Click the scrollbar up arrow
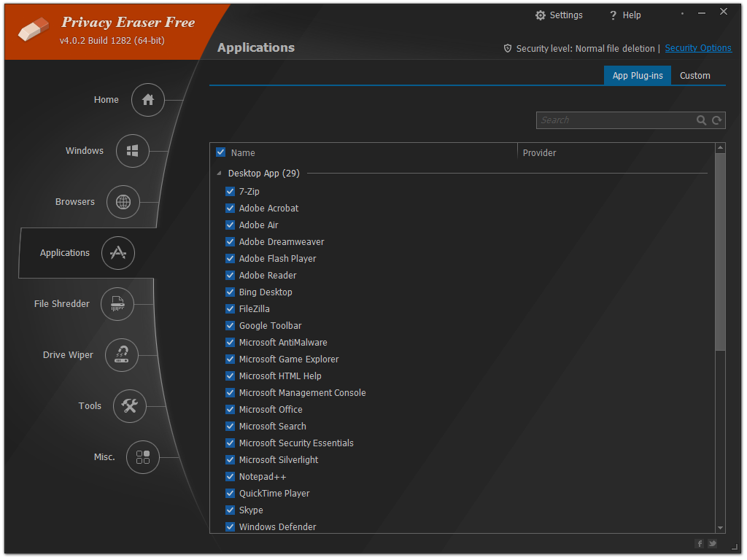 click(x=721, y=148)
